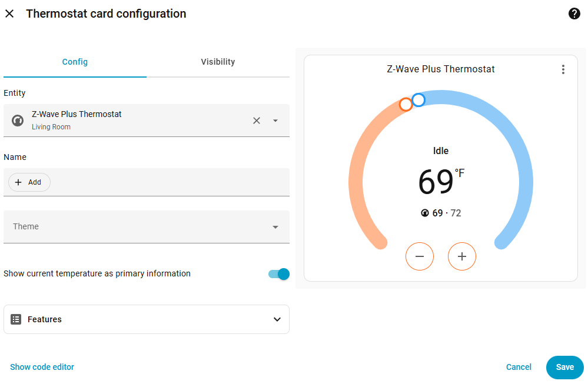Screen dimensions: 588x384
Task: Expand the Features section
Action: (x=277, y=319)
